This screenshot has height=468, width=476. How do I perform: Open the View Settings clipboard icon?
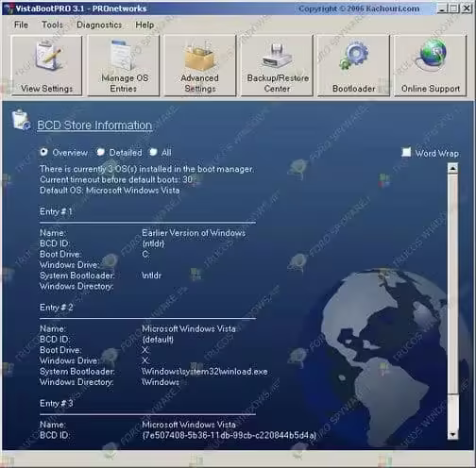coord(48,56)
